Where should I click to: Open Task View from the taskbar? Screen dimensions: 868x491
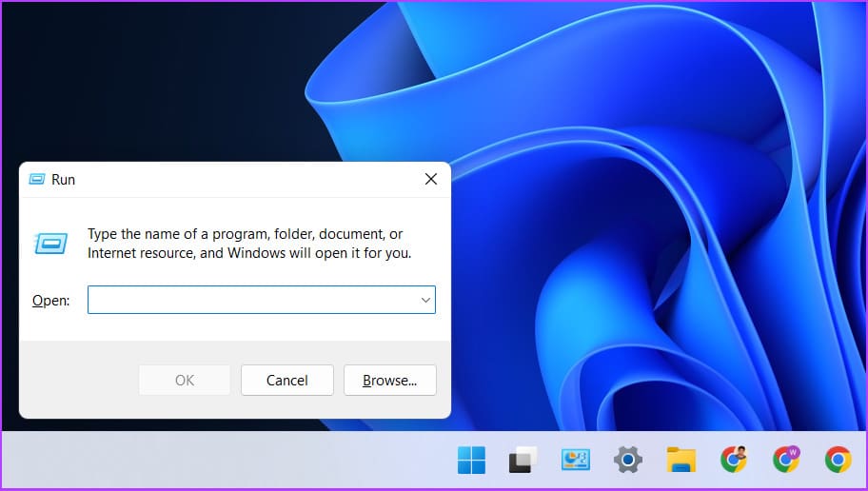coord(523,460)
